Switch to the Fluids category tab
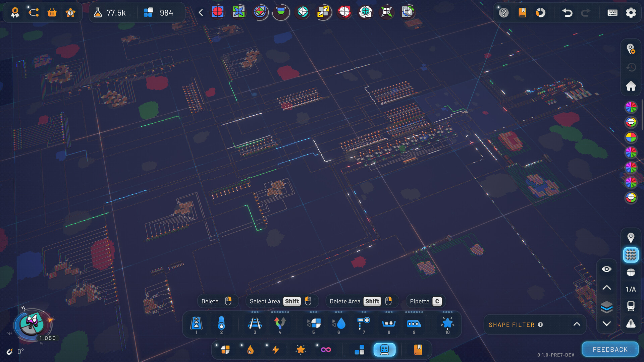 250,349
